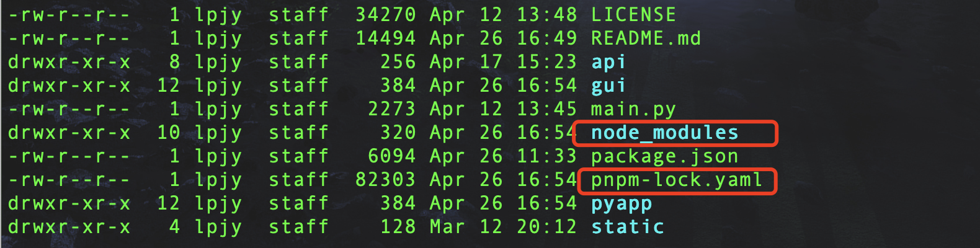Click the highlighted pnpm-lock.yaml file
The width and height of the screenshot is (980, 248).
click(x=677, y=180)
